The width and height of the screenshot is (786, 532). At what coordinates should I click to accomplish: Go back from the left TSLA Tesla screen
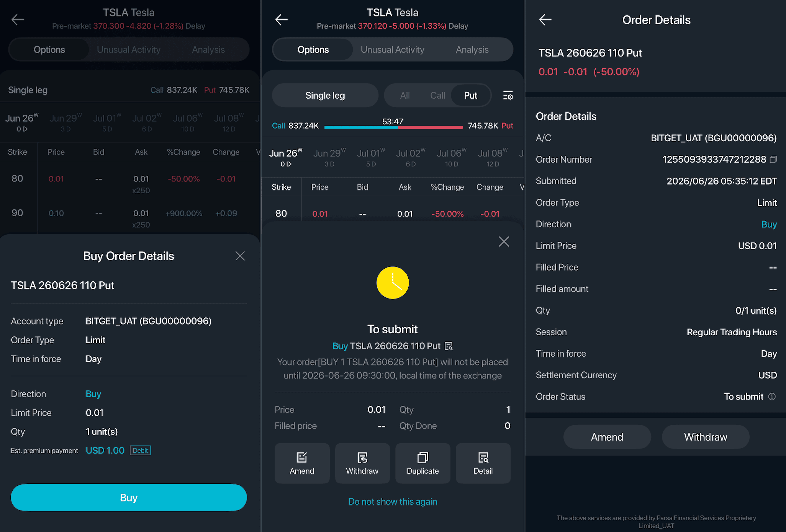click(x=18, y=20)
